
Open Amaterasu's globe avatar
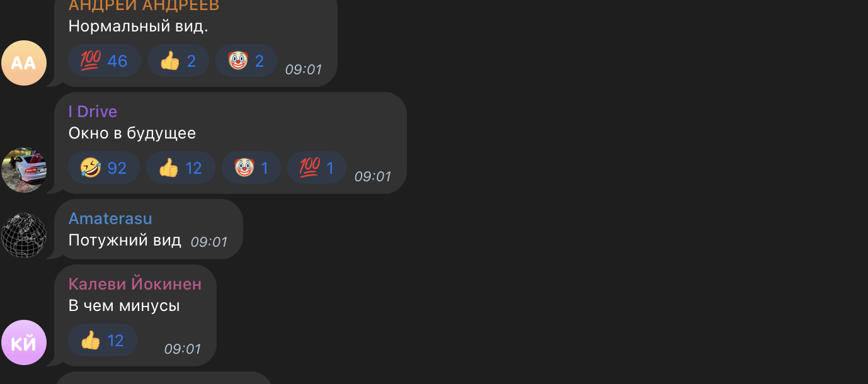24,235
